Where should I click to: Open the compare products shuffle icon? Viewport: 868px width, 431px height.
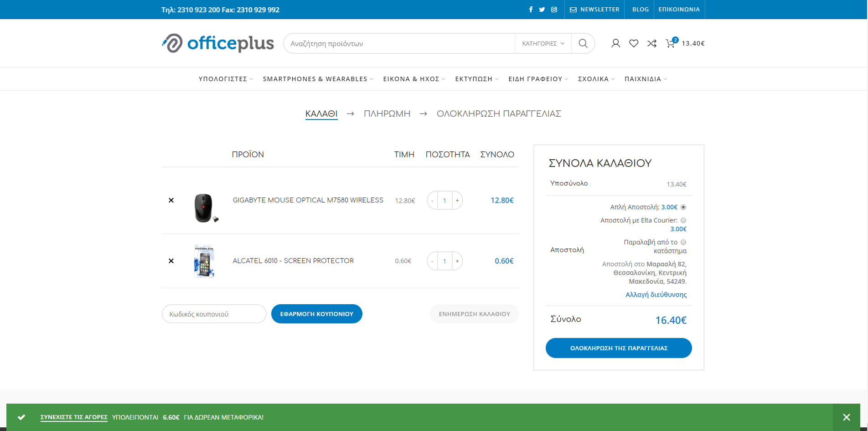click(x=652, y=43)
